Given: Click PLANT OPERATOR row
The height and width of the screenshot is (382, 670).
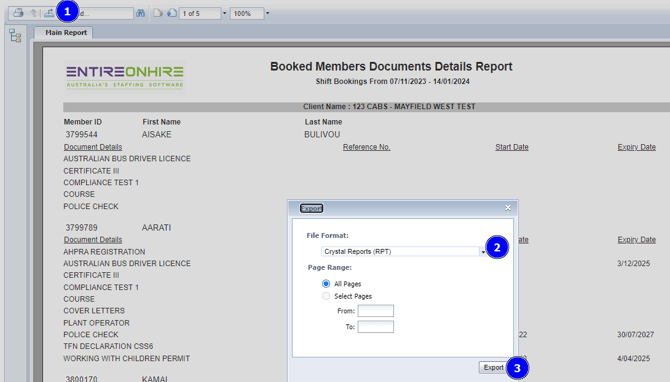Looking at the screenshot, I should click(x=97, y=323).
